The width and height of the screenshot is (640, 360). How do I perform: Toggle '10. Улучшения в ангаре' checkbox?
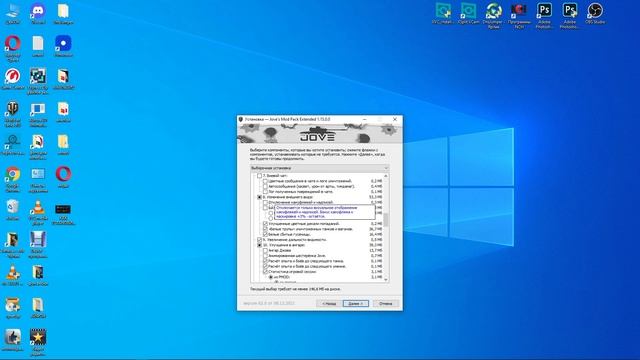[x=259, y=245]
